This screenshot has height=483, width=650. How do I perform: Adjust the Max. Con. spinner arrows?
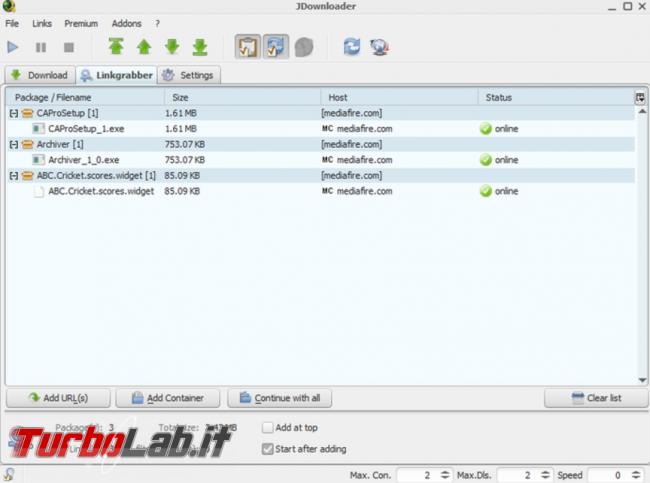tap(445, 475)
